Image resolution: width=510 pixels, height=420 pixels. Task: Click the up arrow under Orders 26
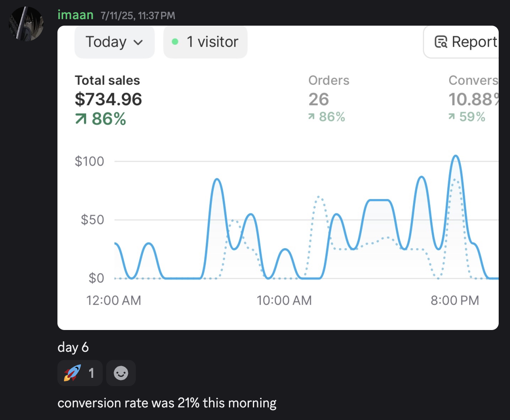[x=312, y=117]
